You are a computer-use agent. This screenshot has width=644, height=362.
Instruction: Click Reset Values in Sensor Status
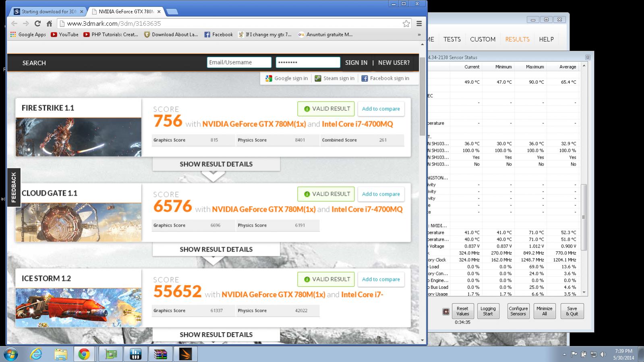462,311
